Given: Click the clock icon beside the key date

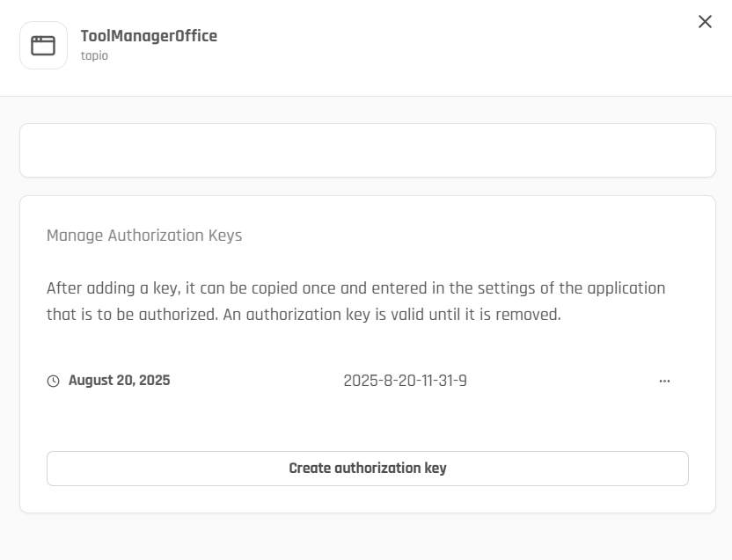Looking at the screenshot, I should [x=54, y=382].
